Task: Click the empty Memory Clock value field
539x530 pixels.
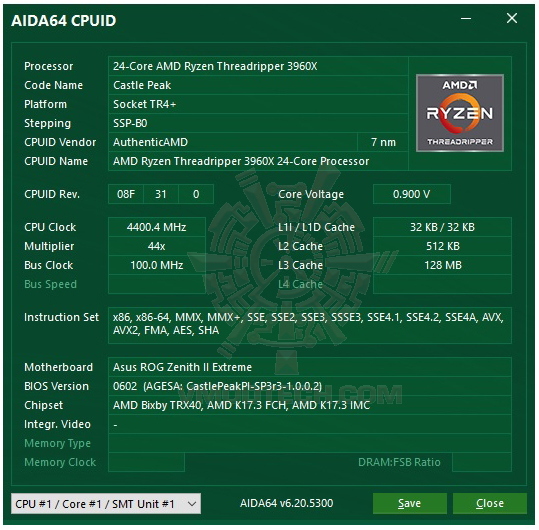Action: pos(146,462)
